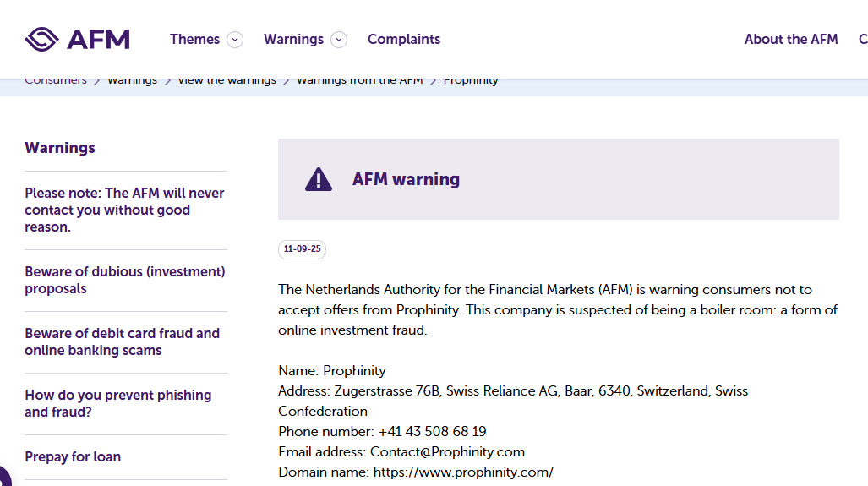The height and width of the screenshot is (486, 868).
Task: Click the Warnings sidebar heading
Action: pyautogui.click(x=60, y=148)
